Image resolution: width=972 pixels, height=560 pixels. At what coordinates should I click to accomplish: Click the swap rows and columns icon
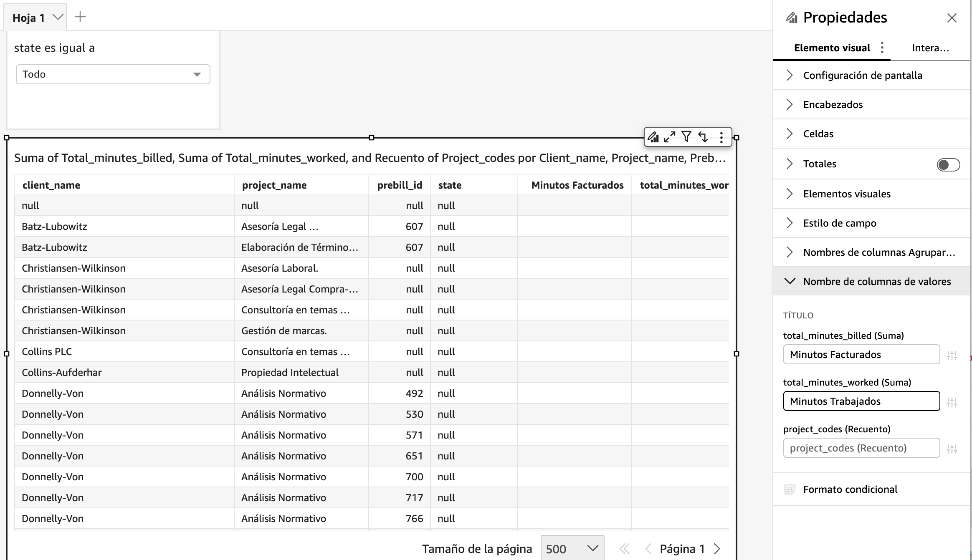click(704, 137)
